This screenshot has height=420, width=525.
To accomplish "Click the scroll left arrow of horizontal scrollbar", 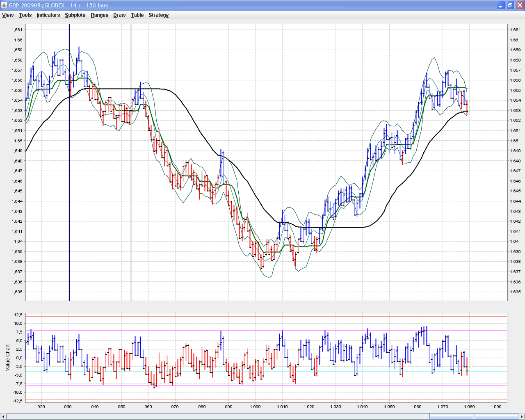I will (3, 417).
